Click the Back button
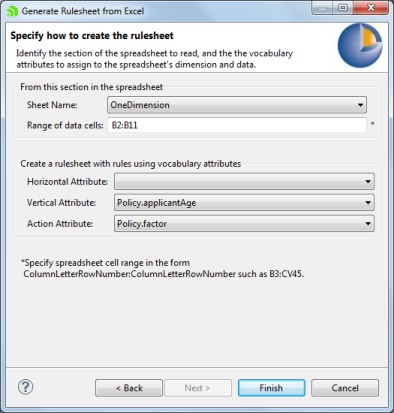Image resolution: width=394 pixels, height=413 pixels. pos(129,388)
